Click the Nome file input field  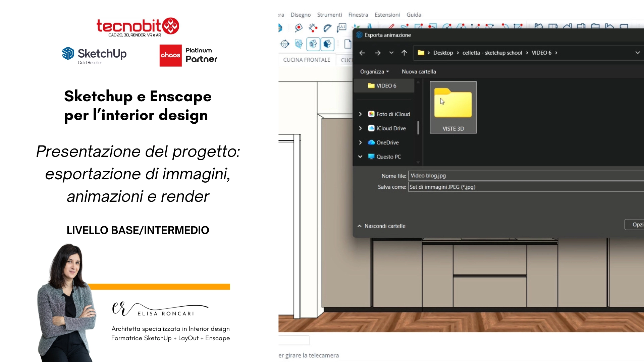pos(526,176)
